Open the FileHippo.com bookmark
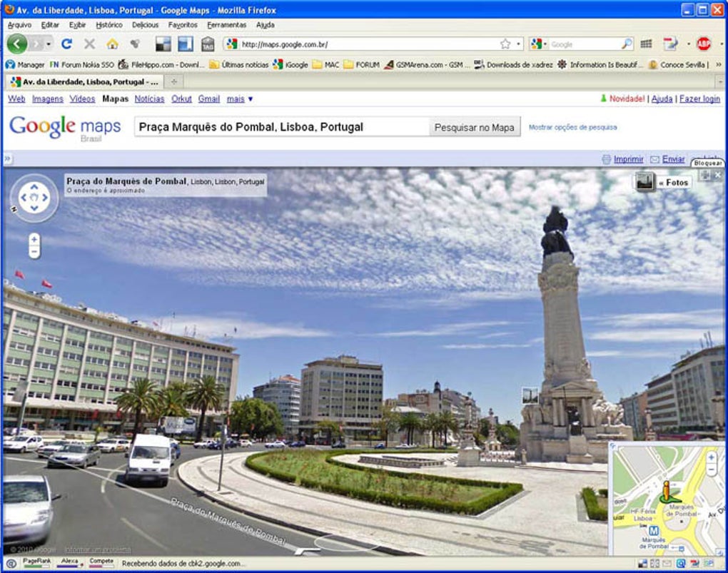728x573 pixels. click(x=161, y=64)
